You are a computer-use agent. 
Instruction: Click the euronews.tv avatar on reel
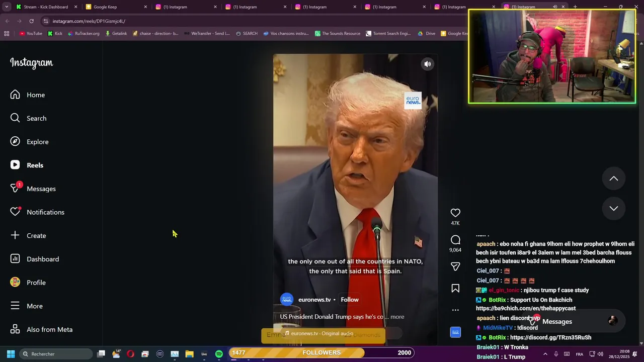(x=287, y=300)
